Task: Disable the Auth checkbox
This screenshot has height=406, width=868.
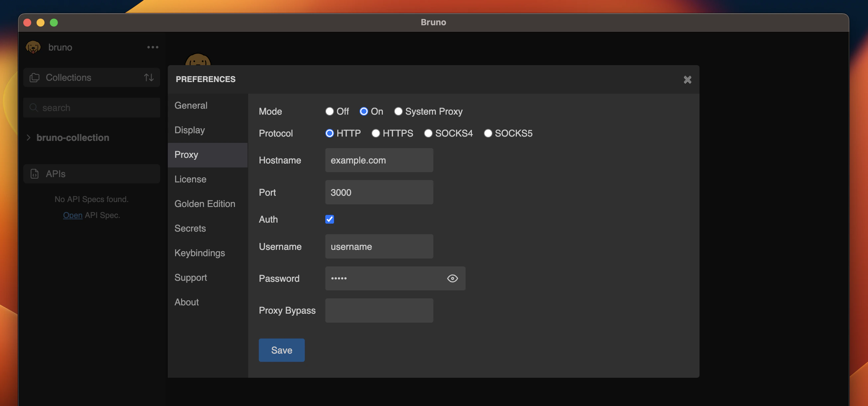Action: tap(330, 219)
